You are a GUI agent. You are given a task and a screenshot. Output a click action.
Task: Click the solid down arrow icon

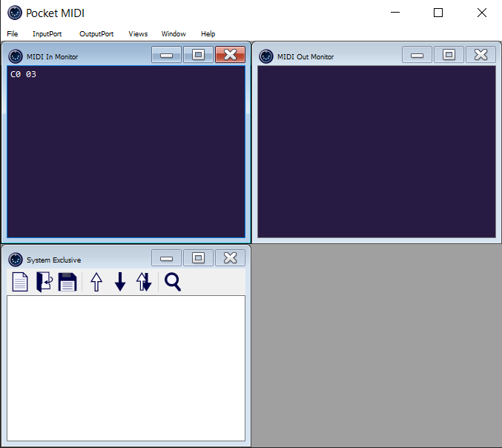coord(120,282)
